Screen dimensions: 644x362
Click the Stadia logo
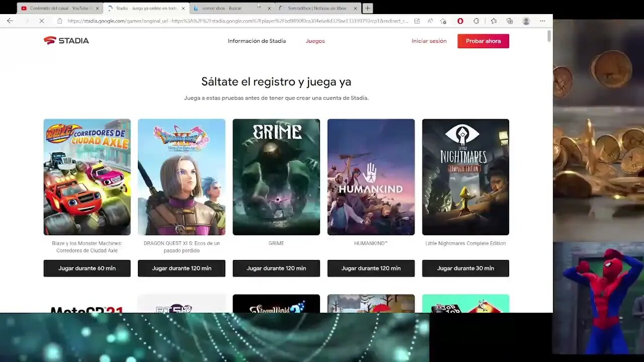[x=66, y=41]
